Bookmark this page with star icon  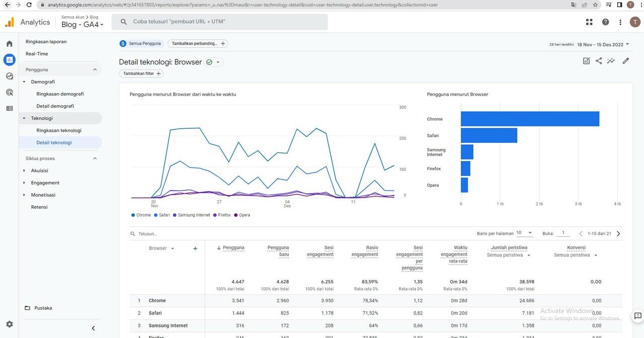596,5
